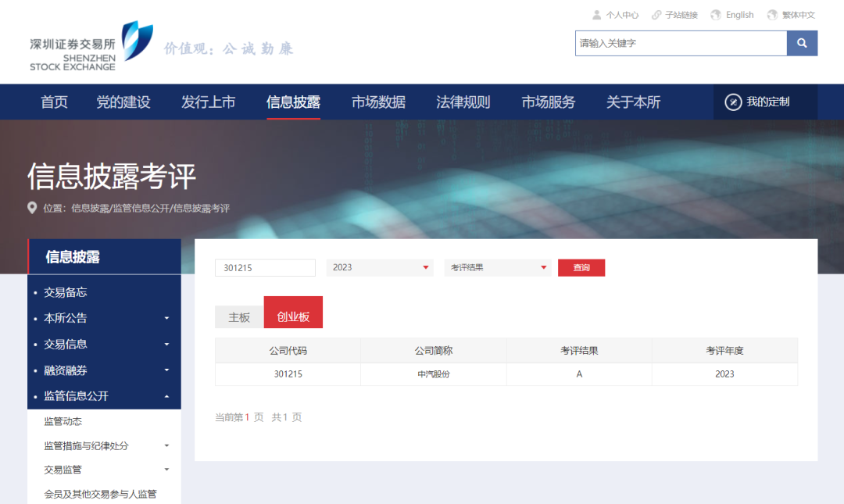
Task: Open 关于本所 navigation item
Action: [x=634, y=102]
